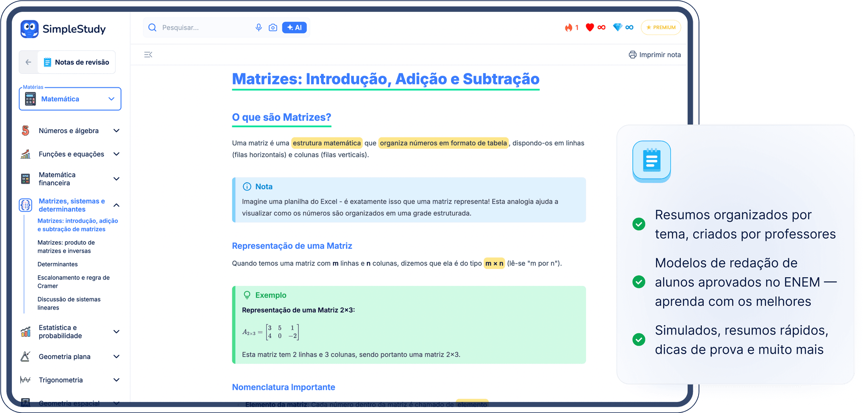Click the microphone voice search icon
The image size is (868, 413).
tap(259, 28)
